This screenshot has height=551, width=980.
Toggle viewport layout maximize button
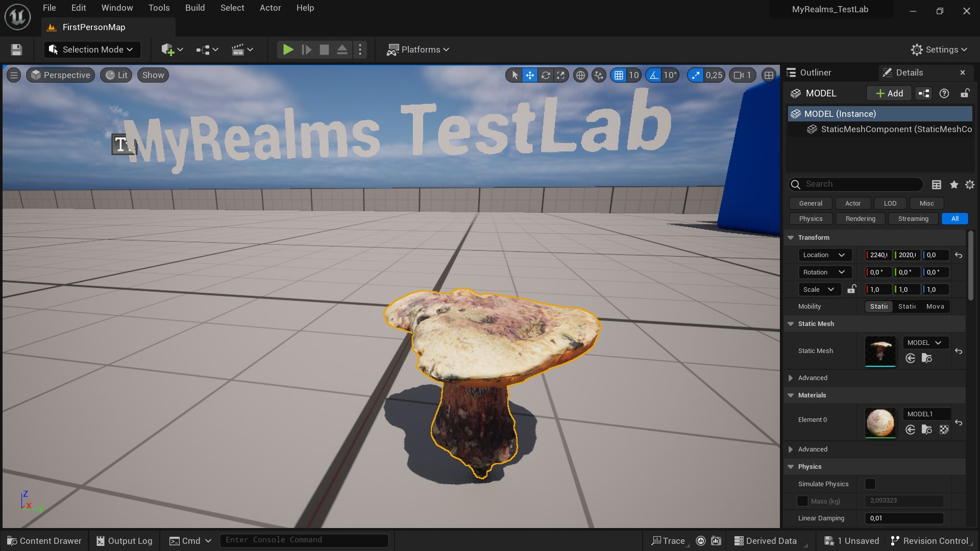(x=769, y=75)
